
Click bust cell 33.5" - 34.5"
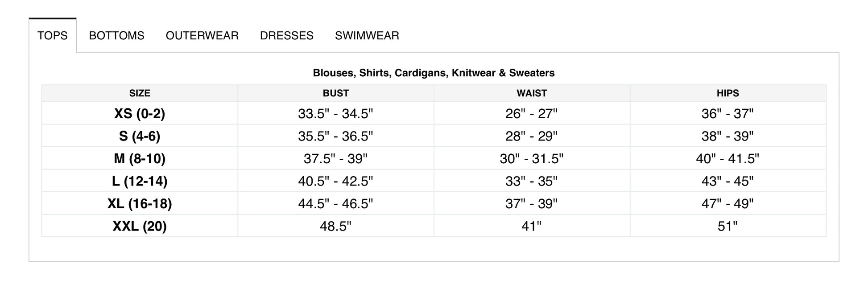[x=336, y=114]
